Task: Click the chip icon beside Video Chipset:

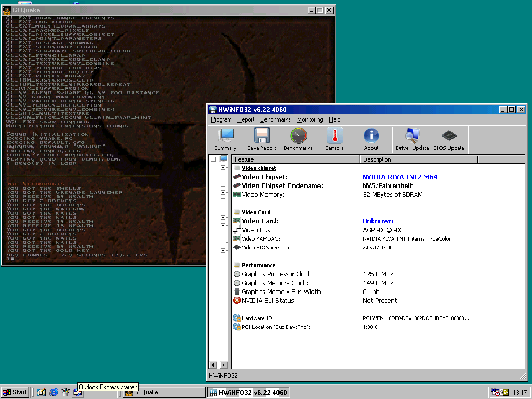Action: [236, 177]
